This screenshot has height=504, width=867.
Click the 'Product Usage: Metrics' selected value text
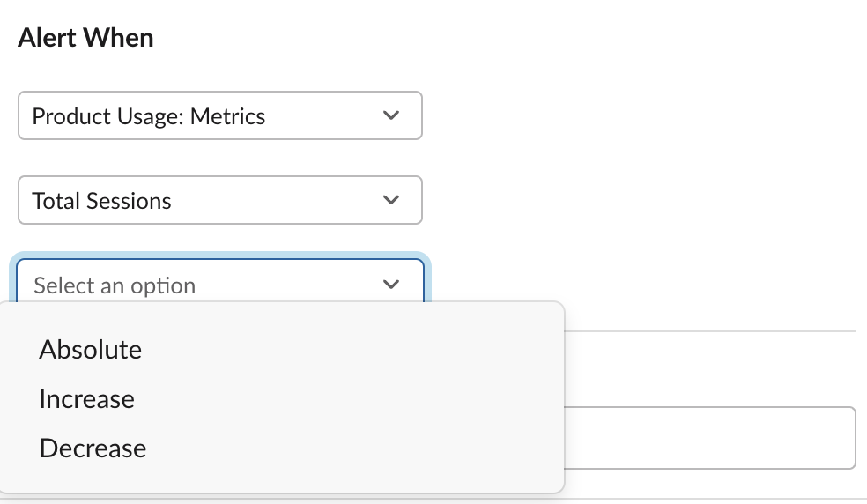[149, 116]
